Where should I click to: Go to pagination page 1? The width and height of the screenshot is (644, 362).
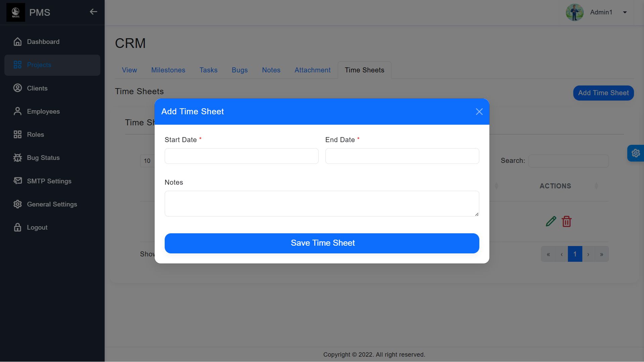(575, 254)
